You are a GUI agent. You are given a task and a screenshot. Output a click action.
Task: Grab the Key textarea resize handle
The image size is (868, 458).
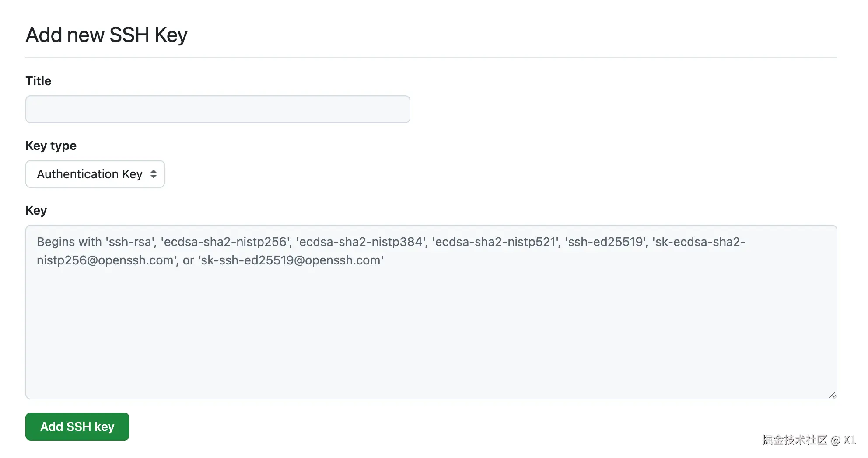coord(832,395)
